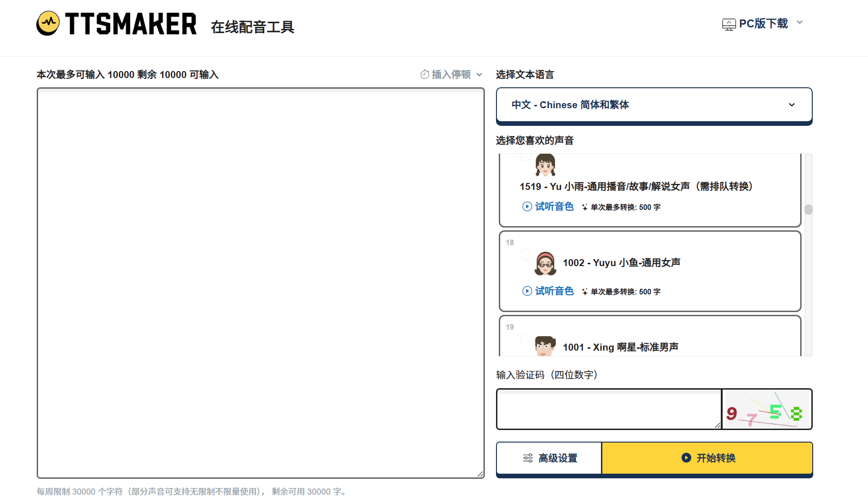Click the 插入停顿 clock icon
Screen dimensions: 868x502
click(x=424, y=74)
